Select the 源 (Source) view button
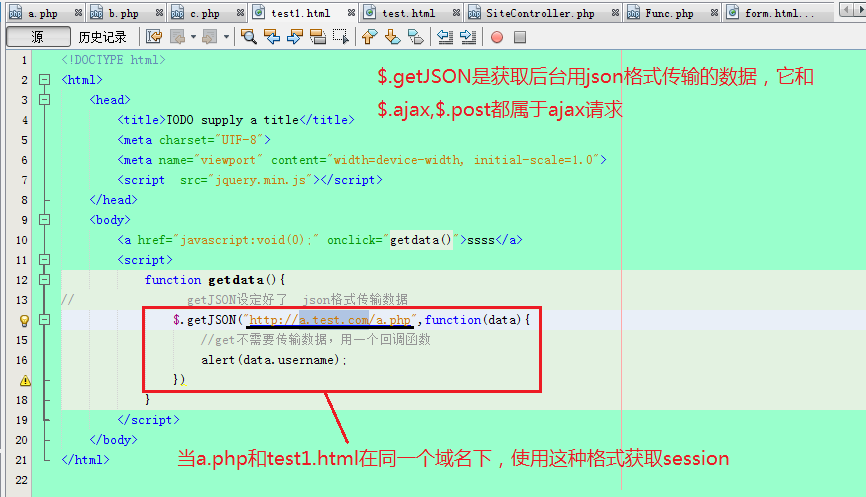Viewport: 866px width, 497px height. 36,37
